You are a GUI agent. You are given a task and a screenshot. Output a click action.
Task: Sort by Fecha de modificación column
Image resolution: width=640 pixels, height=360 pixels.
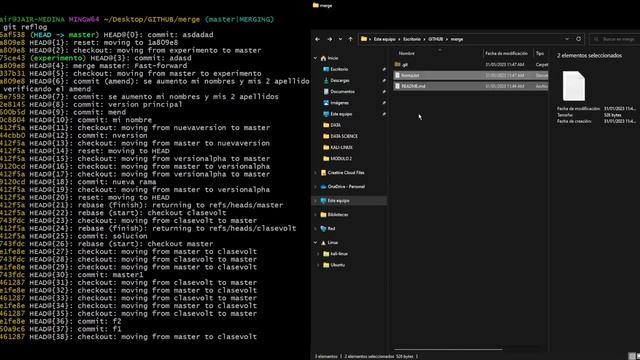point(506,53)
